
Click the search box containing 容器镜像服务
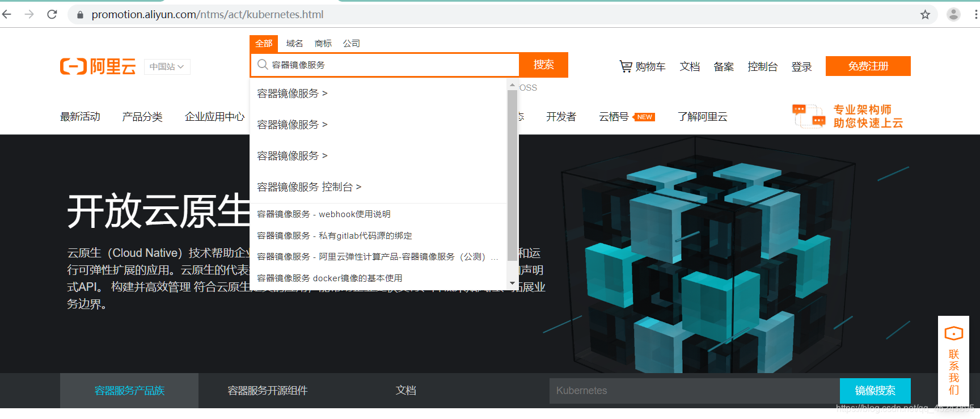[x=385, y=65]
